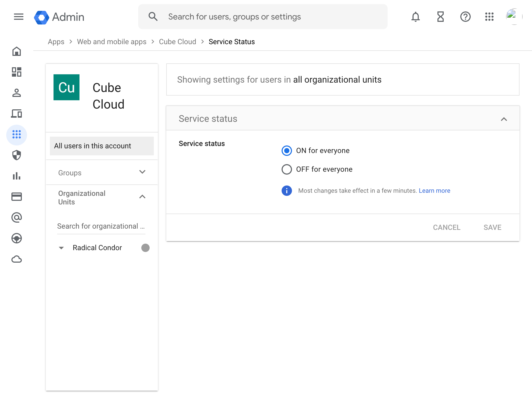This screenshot has height=399, width=532.
Task: Expand the Groups section
Action: click(x=142, y=172)
